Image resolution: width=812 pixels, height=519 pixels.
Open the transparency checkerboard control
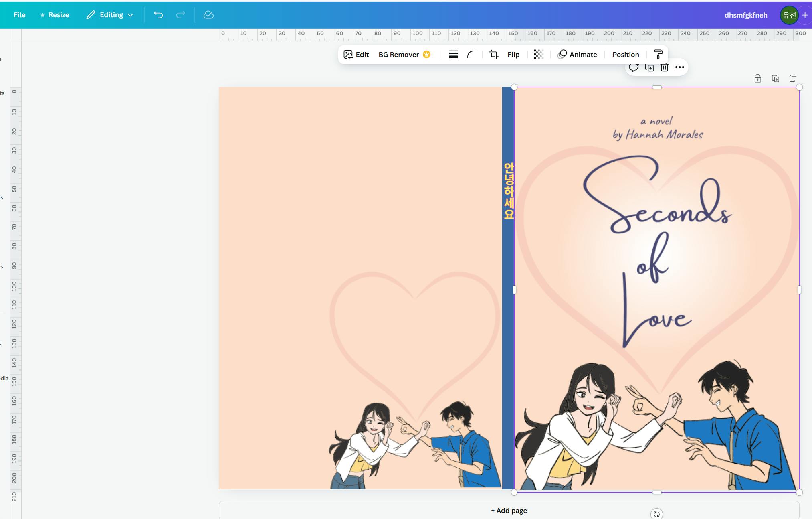pos(538,55)
